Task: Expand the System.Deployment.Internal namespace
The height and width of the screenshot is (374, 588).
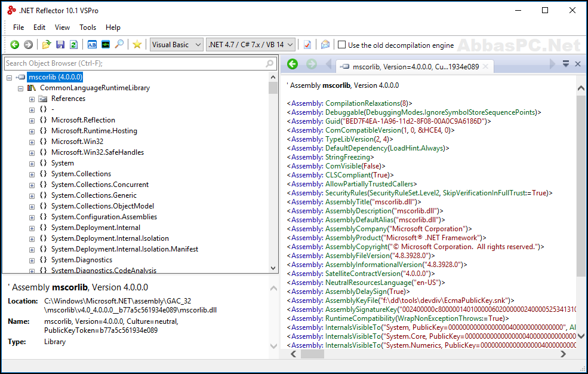Action: pyautogui.click(x=32, y=228)
